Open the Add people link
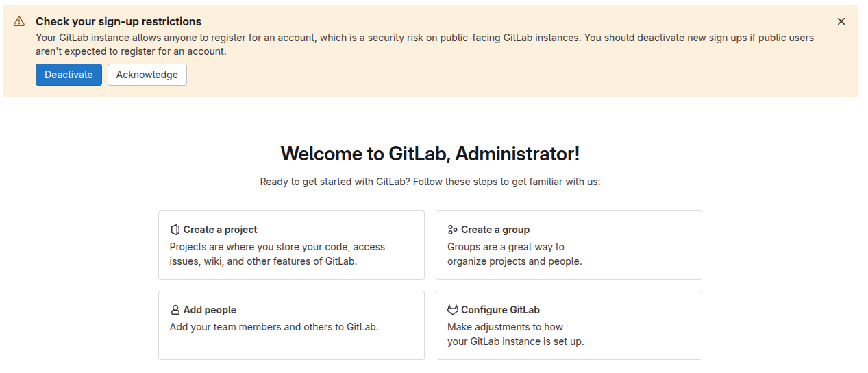 coord(210,310)
